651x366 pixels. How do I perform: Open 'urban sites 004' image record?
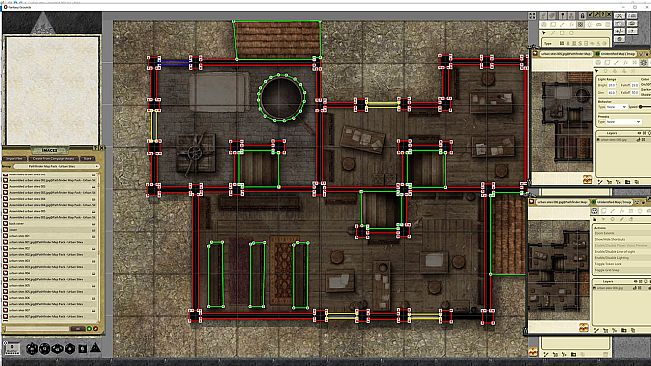(50, 273)
